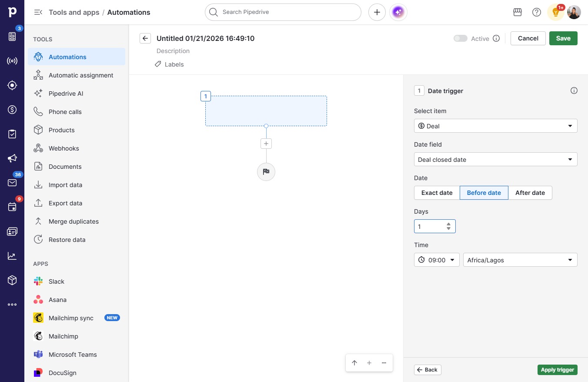Click the help question mark icon

point(537,12)
